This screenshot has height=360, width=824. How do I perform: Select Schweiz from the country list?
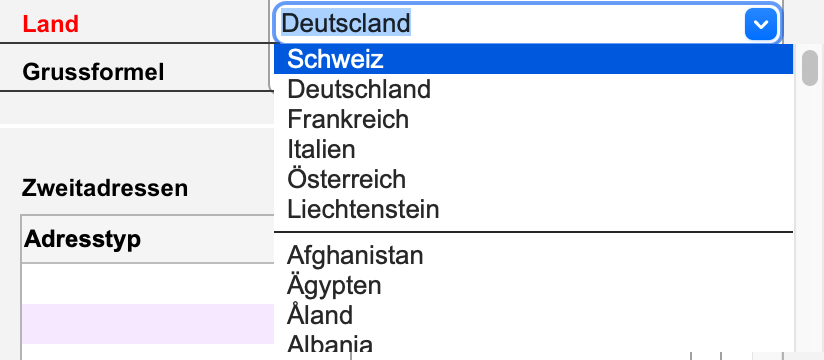pos(533,59)
